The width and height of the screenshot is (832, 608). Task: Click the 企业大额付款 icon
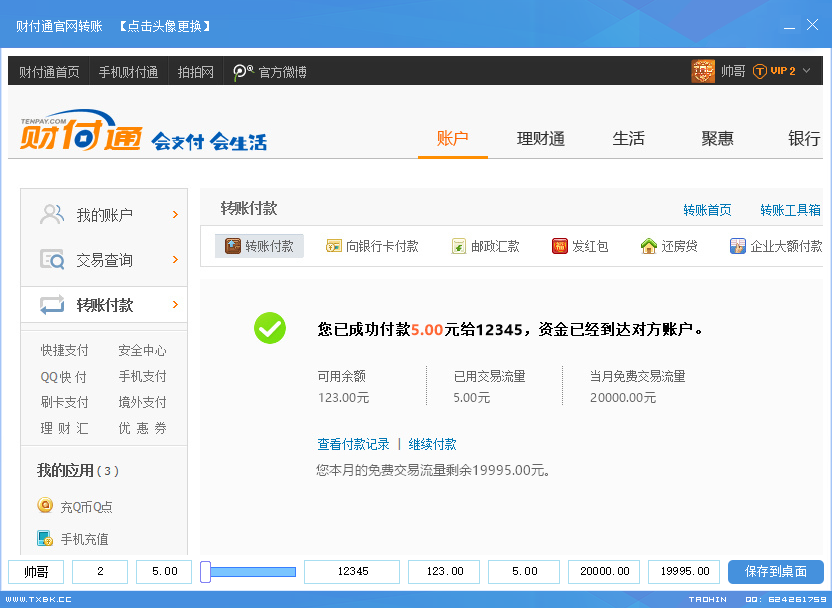coord(738,246)
